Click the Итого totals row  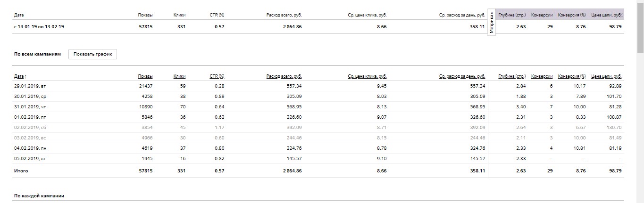coord(21,171)
